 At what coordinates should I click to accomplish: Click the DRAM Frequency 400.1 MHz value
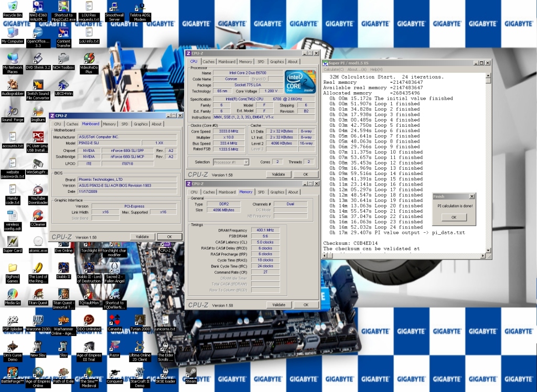(x=265, y=230)
